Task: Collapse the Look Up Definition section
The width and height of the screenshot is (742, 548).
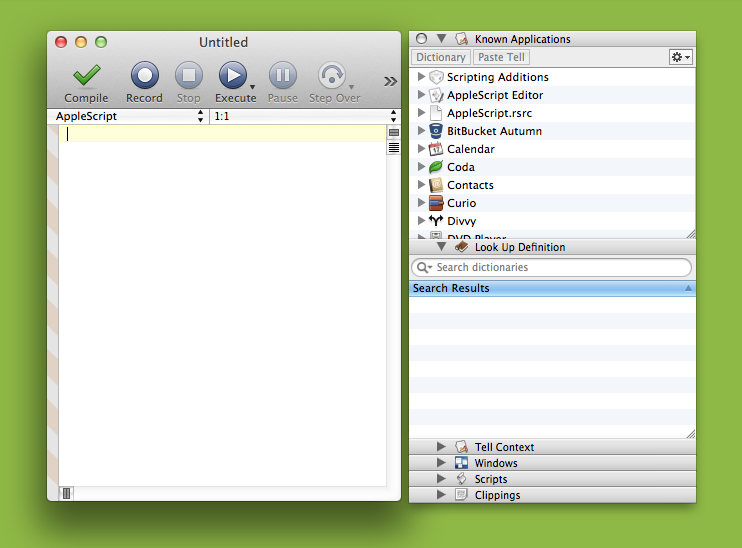Action: 441,247
